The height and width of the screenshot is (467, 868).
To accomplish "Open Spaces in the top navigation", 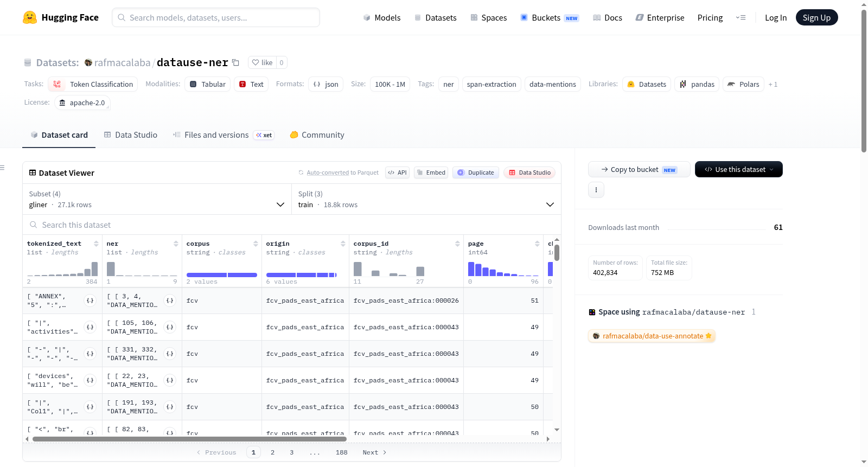I will coord(489,17).
